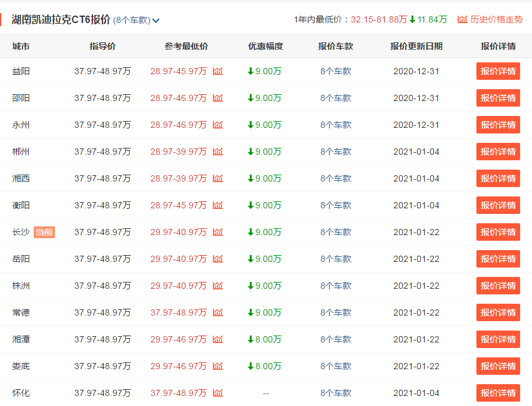This screenshot has width=532, height=406.
Task: Click 报价详情 button for 岳阳
Action: click(x=498, y=259)
